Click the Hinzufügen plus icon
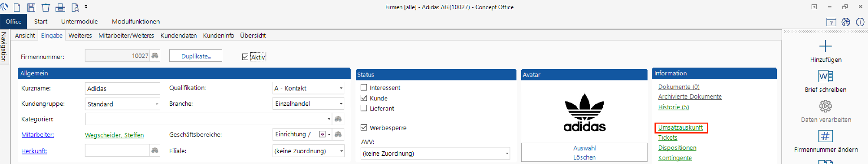 (x=825, y=46)
